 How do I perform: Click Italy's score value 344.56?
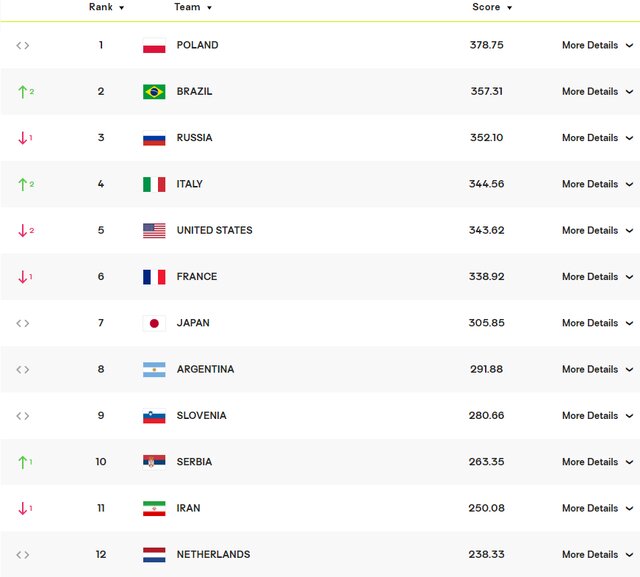coord(486,184)
